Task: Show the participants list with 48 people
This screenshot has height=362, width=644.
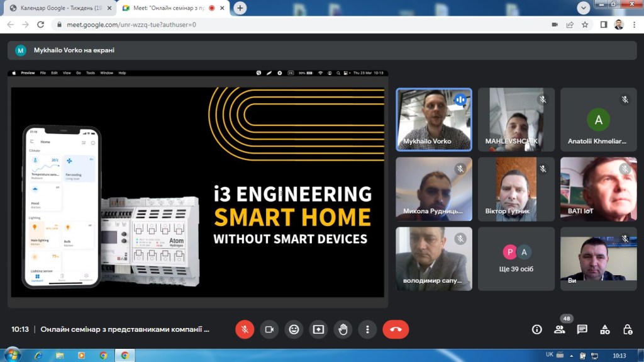Action: pos(559,329)
